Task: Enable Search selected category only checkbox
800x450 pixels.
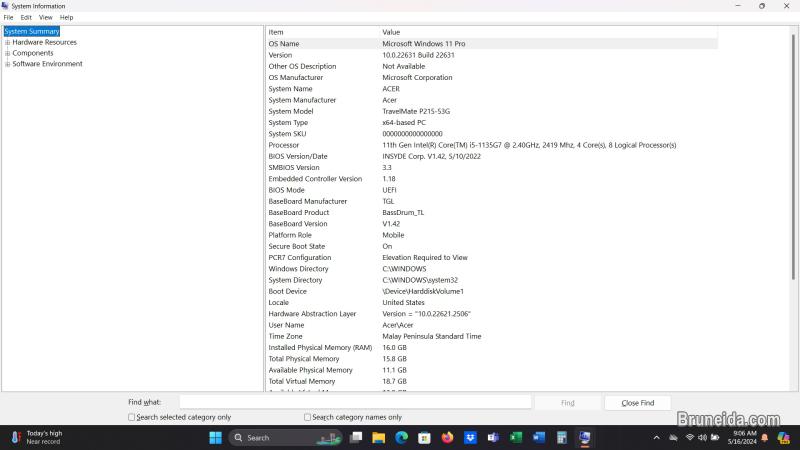Action: tap(132, 417)
